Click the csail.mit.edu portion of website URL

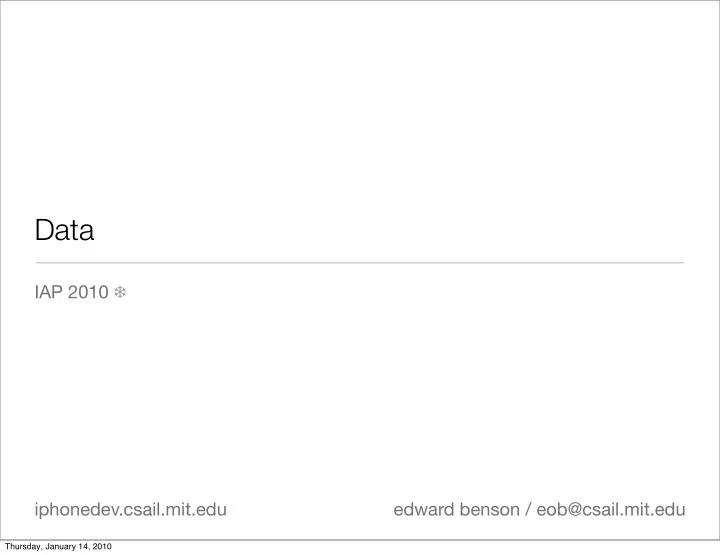coord(175,510)
